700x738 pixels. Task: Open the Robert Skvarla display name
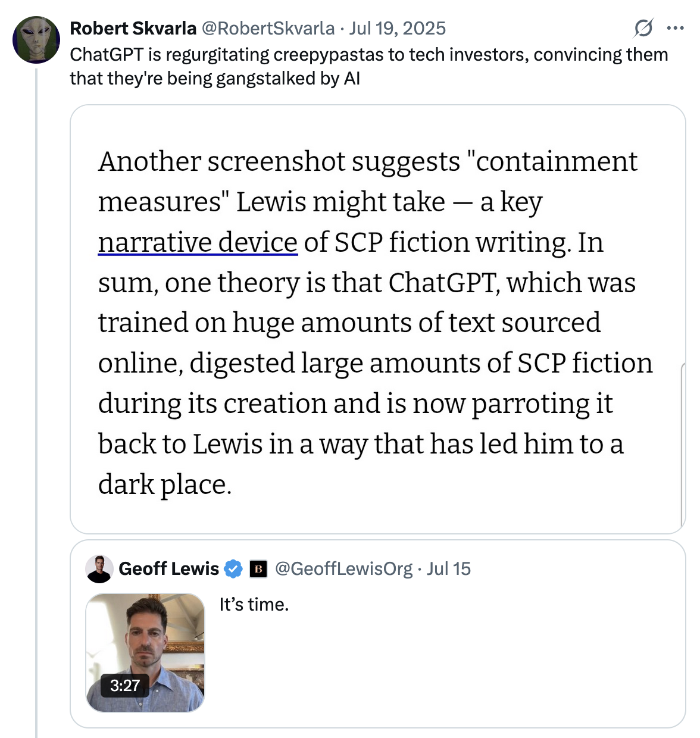click(133, 28)
